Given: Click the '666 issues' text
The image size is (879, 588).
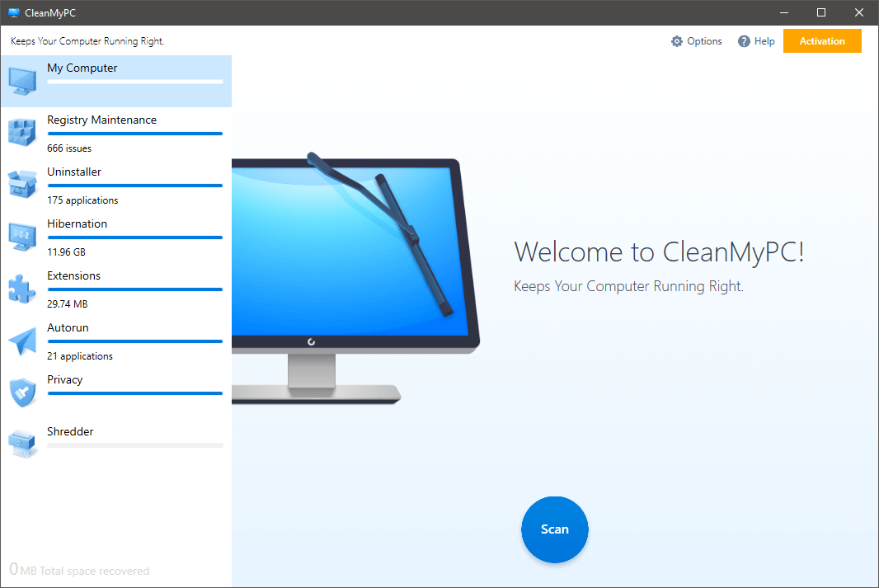Looking at the screenshot, I should (69, 148).
